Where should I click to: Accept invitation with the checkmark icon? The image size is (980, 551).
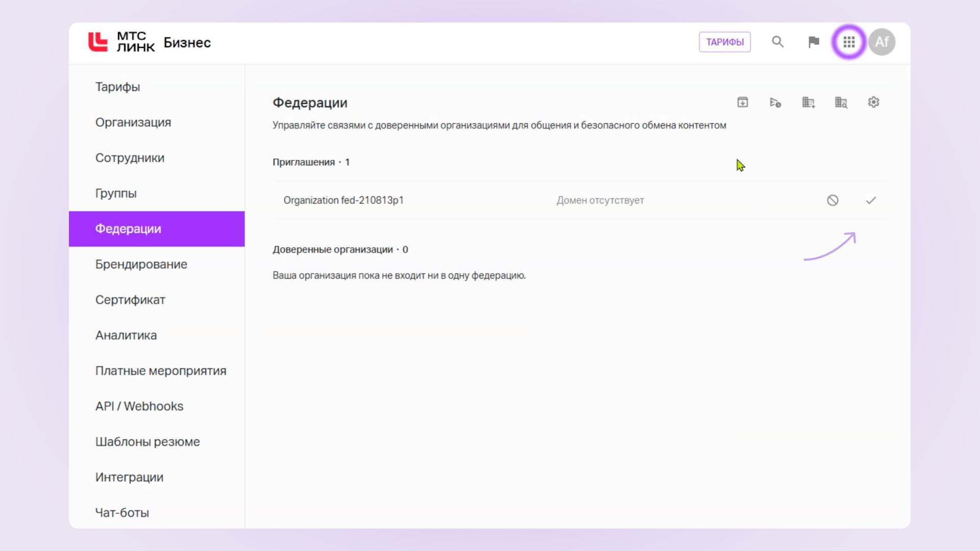click(871, 201)
